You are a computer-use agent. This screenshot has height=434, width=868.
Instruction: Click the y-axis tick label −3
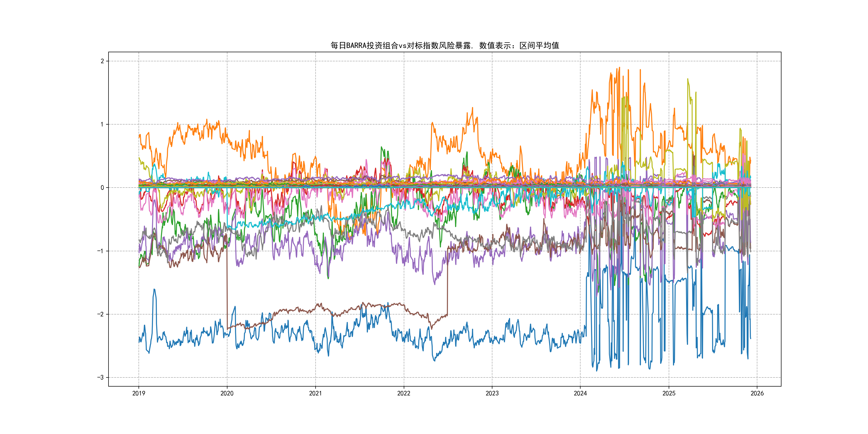pyautogui.click(x=100, y=377)
